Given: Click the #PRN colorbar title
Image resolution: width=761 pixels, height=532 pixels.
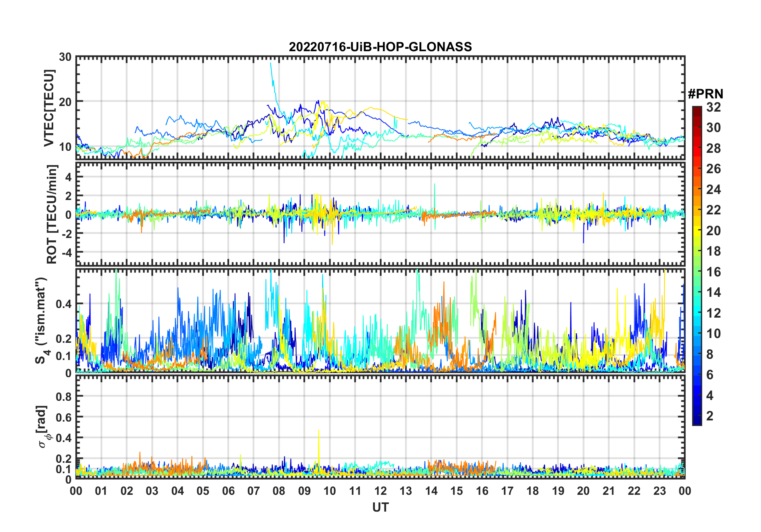Looking at the screenshot, I should [705, 94].
